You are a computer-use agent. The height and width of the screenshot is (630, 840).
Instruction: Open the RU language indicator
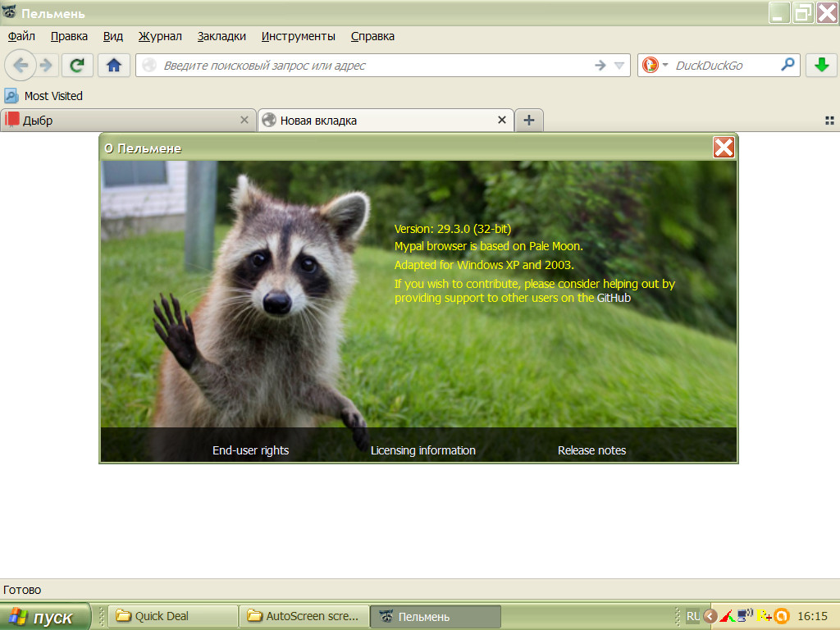(692, 616)
